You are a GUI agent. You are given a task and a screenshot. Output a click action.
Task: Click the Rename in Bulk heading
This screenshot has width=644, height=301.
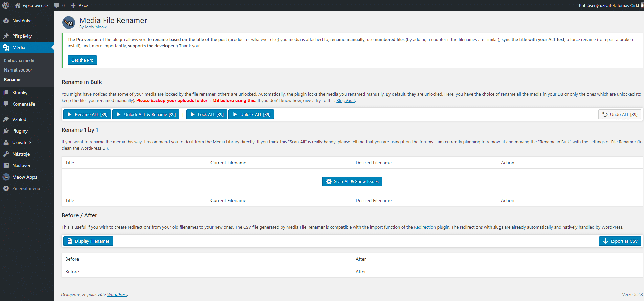pos(82,82)
